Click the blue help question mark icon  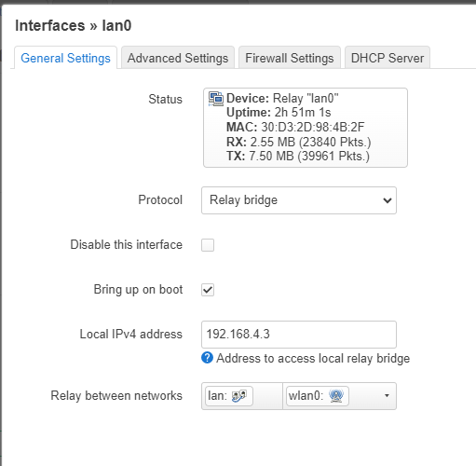click(x=207, y=358)
